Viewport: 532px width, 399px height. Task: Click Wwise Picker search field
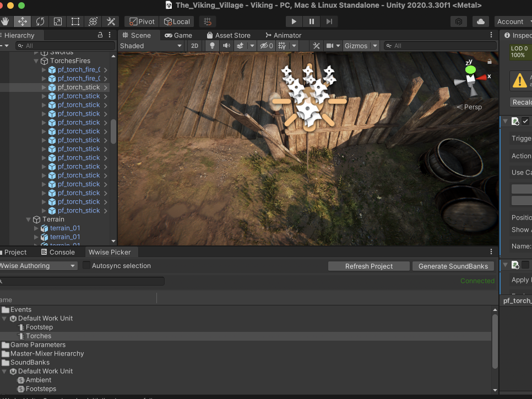click(83, 281)
